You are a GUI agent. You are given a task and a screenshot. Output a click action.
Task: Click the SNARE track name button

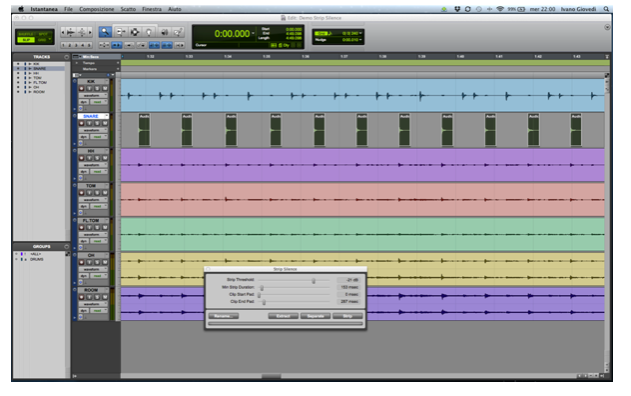(92, 116)
